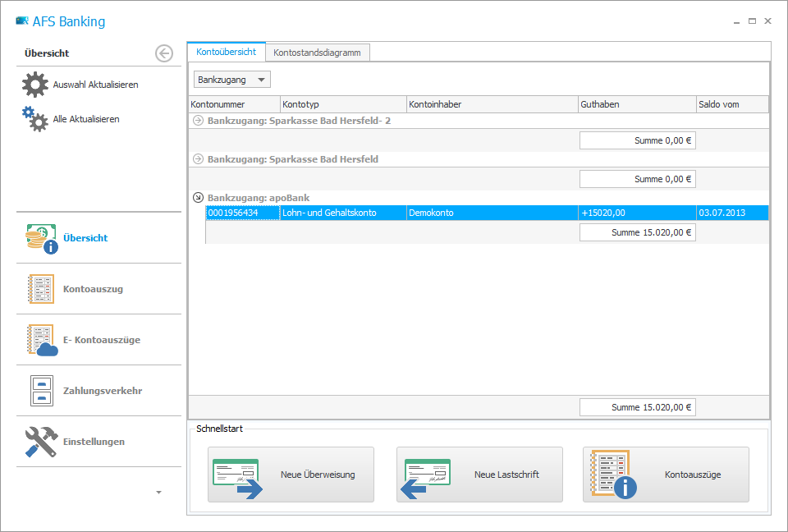Screen dimensions: 788x532
Task: Click the Alle Aktualisieren double-gear icon
Action: tap(35, 119)
